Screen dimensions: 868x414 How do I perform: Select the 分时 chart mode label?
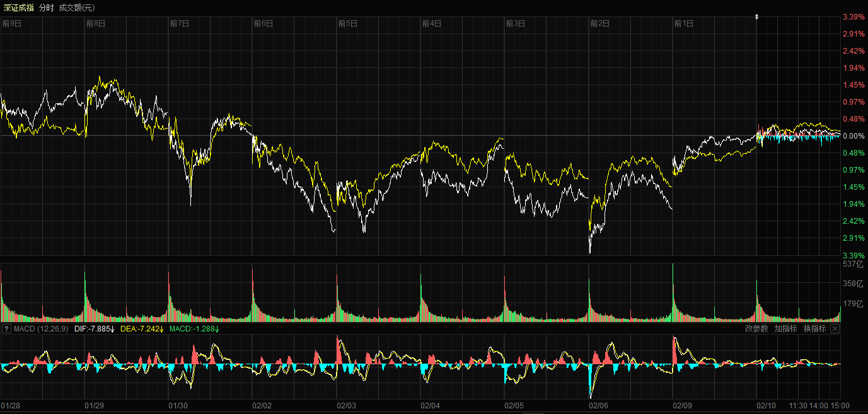46,8
